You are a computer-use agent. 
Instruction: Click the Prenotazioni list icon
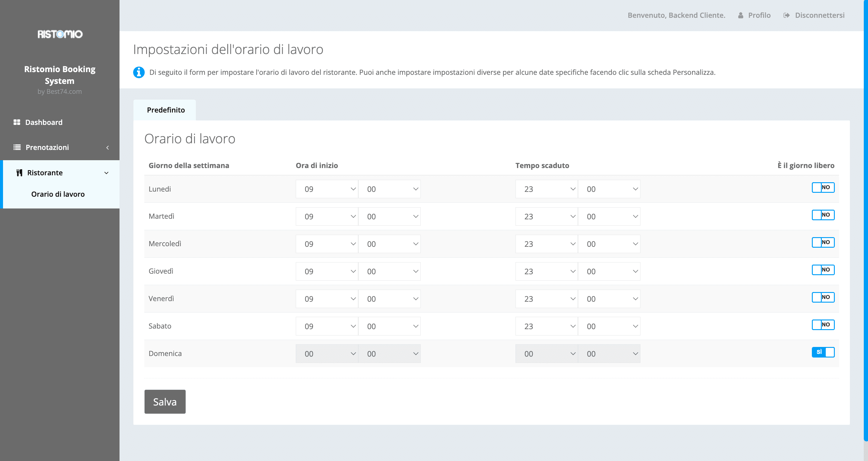coord(17,147)
